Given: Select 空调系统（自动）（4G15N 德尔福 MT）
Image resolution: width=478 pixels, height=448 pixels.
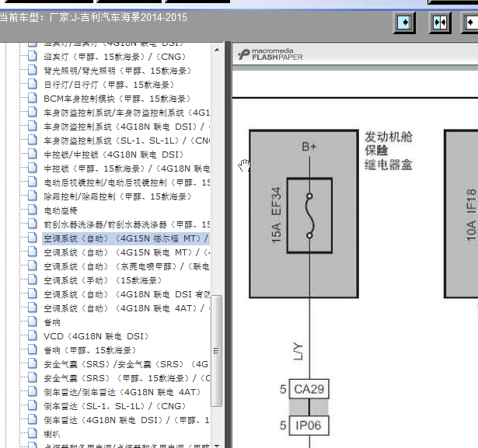Looking at the screenshot, I should pos(126,239).
